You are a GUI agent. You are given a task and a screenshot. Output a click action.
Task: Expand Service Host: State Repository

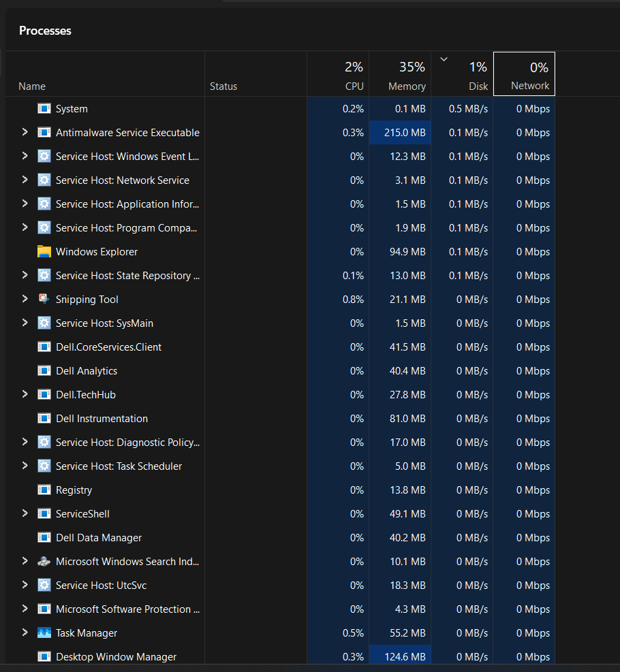pos(25,275)
